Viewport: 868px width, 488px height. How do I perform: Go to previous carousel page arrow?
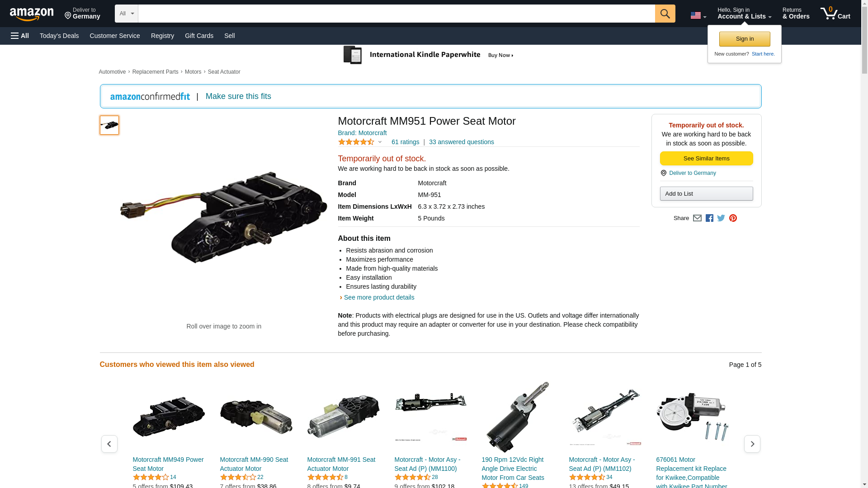(109, 444)
